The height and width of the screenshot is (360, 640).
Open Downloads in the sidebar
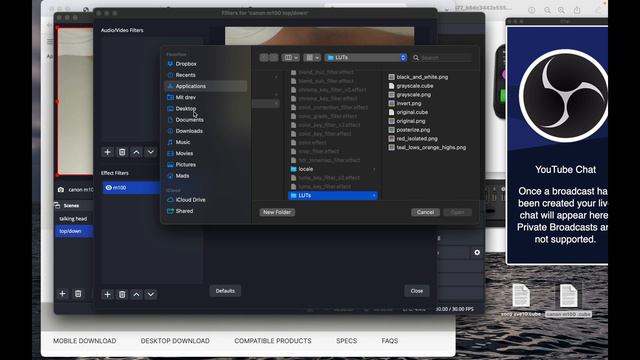click(189, 131)
